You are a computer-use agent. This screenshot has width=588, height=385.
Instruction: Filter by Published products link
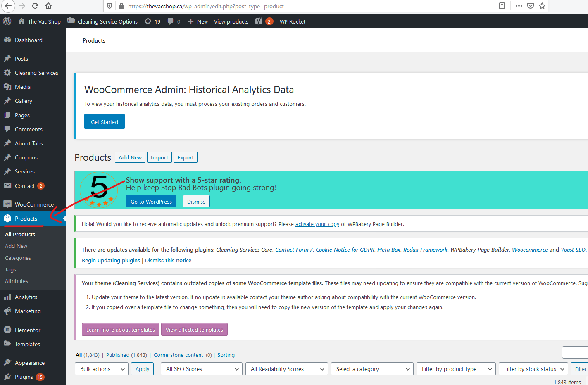click(x=118, y=355)
